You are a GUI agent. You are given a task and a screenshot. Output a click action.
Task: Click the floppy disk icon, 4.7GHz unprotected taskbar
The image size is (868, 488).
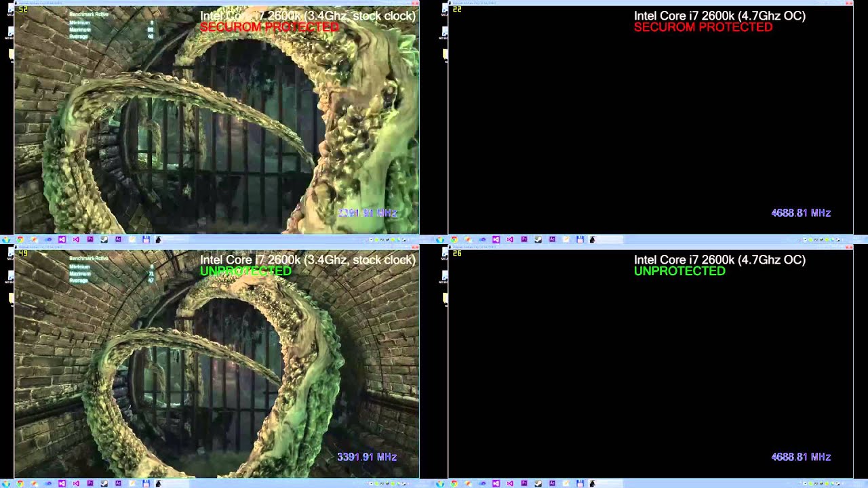[580, 484]
